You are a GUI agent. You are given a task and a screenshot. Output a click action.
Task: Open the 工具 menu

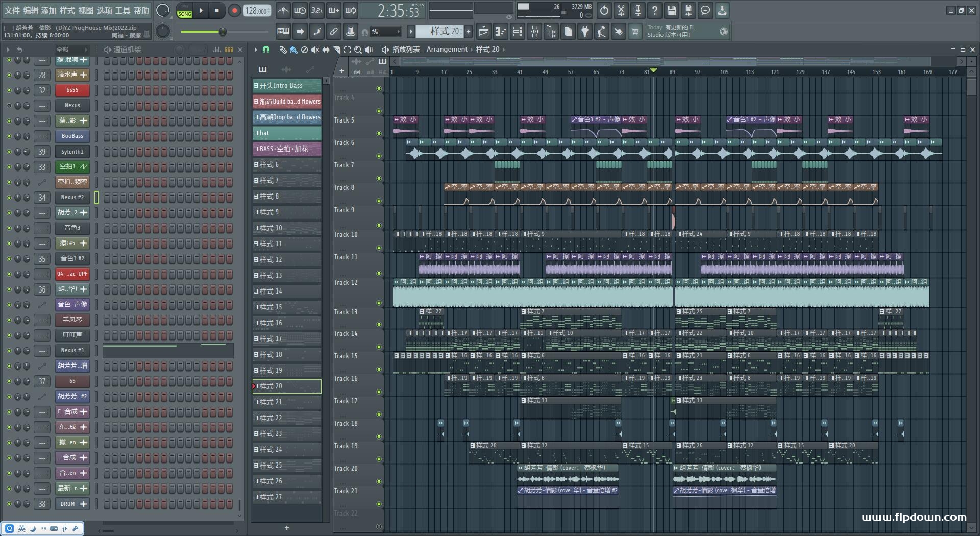coord(122,10)
